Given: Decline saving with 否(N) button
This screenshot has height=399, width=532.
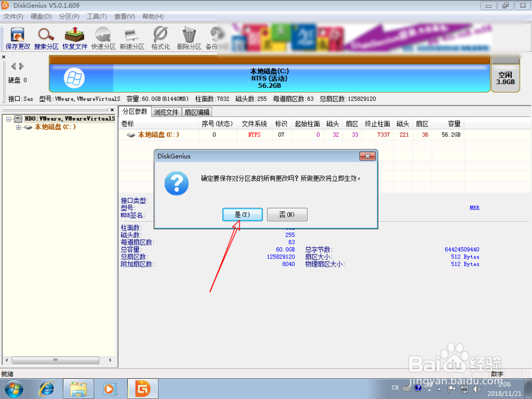Looking at the screenshot, I should click(287, 214).
